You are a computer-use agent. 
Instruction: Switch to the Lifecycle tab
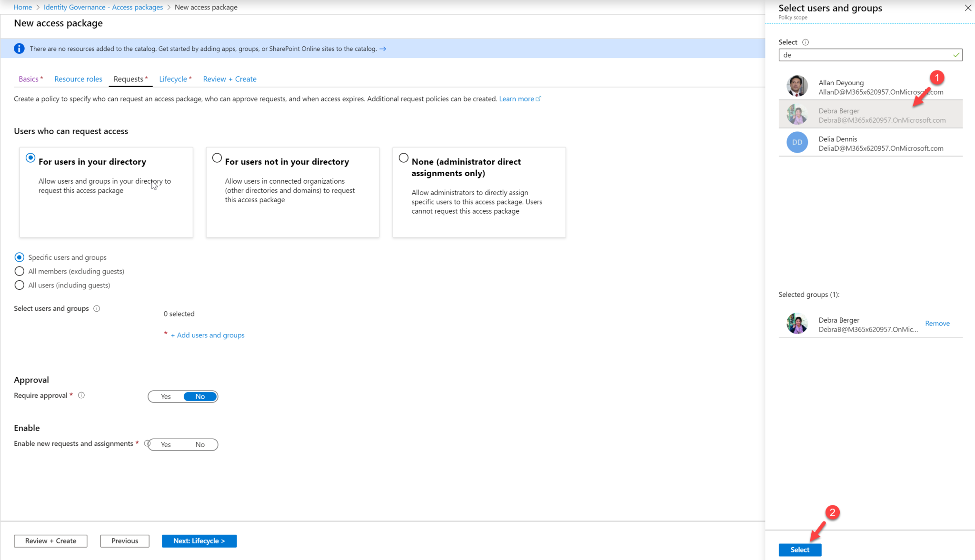173,79
